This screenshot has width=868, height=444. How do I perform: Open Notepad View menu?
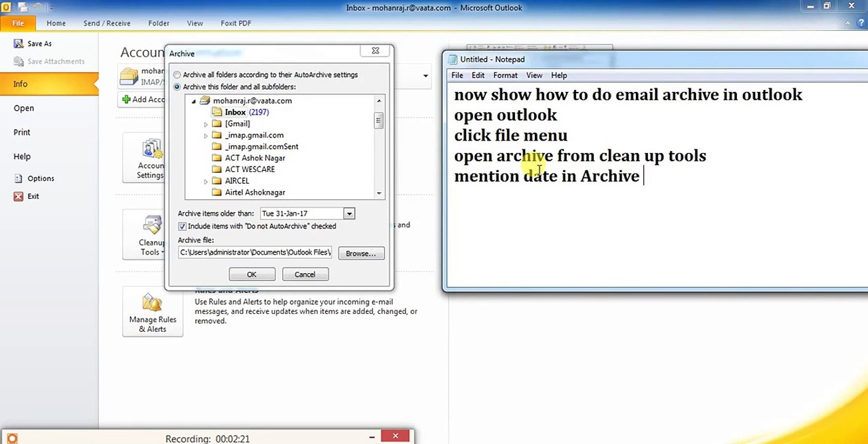pyautogui.click(x=534, y=75)
